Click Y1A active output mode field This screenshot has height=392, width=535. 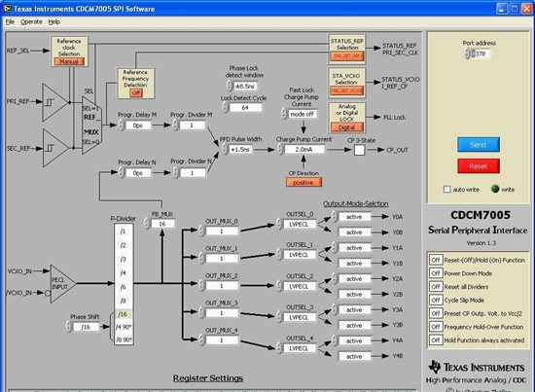click(354, 248)
